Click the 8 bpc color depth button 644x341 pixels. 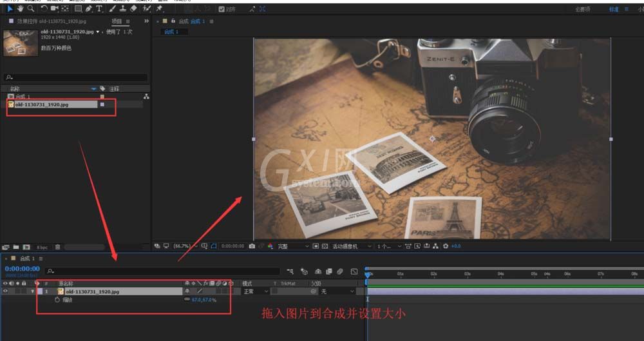(43, 248)
